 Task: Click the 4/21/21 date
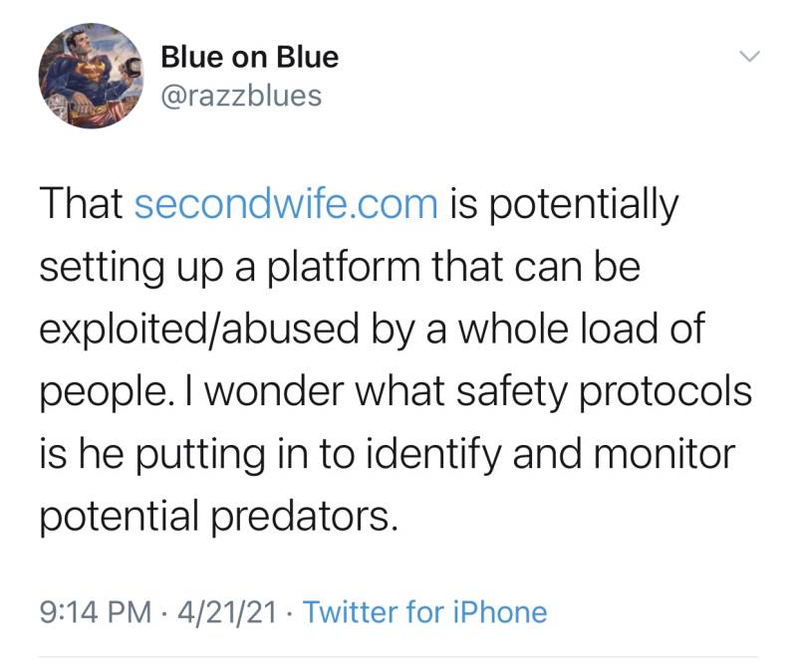(x=228, y=610)
